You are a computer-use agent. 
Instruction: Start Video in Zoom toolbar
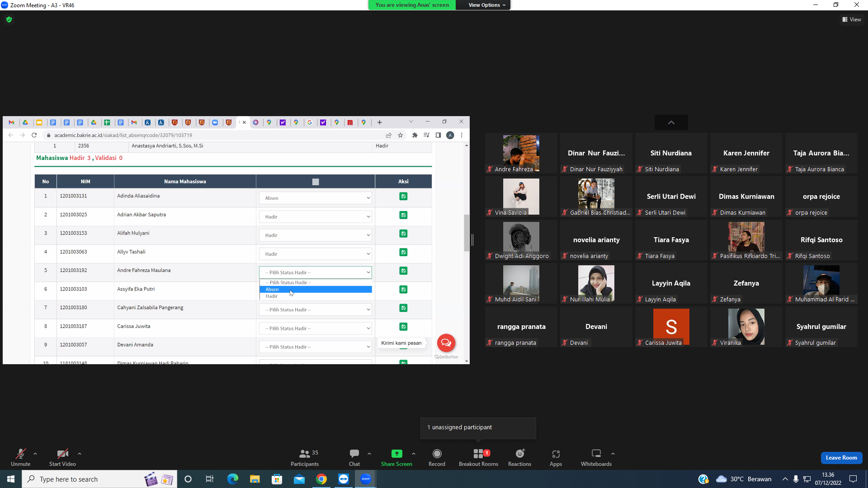[x=62, y=457]
